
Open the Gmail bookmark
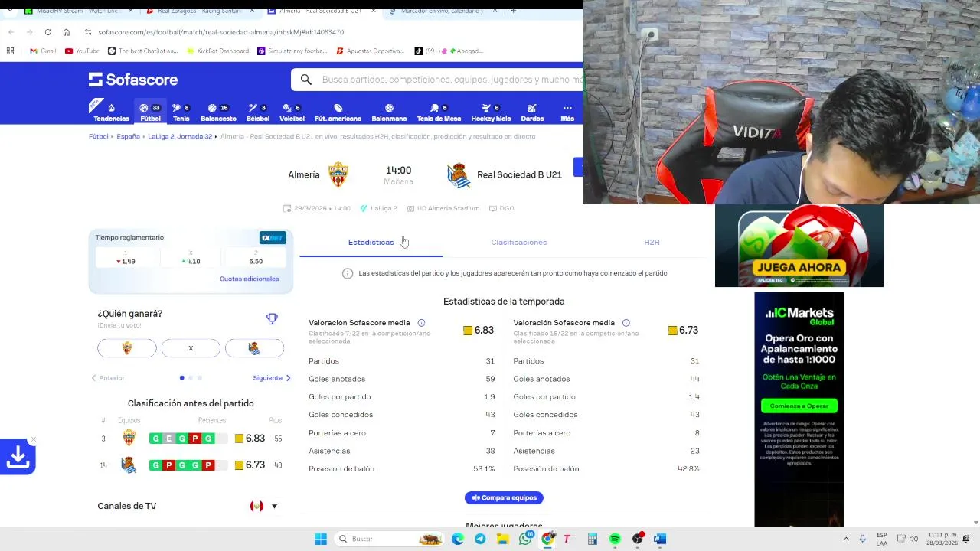click(x=43, y=51)
